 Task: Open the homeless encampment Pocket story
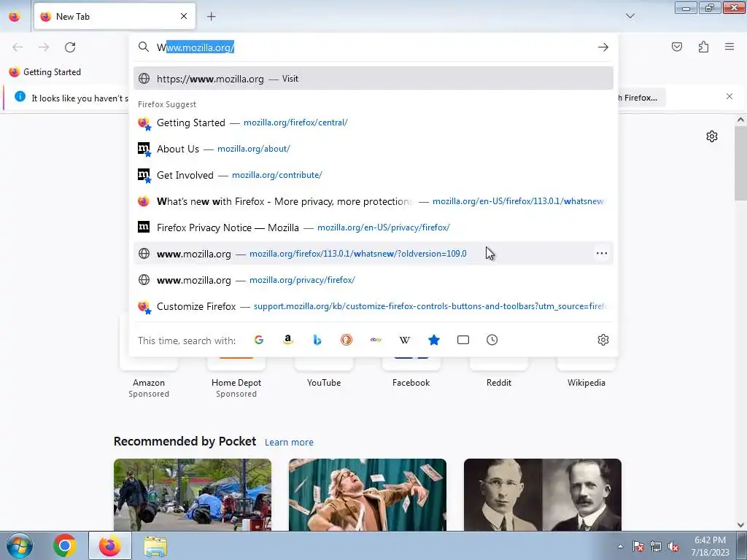pos(193,495)
